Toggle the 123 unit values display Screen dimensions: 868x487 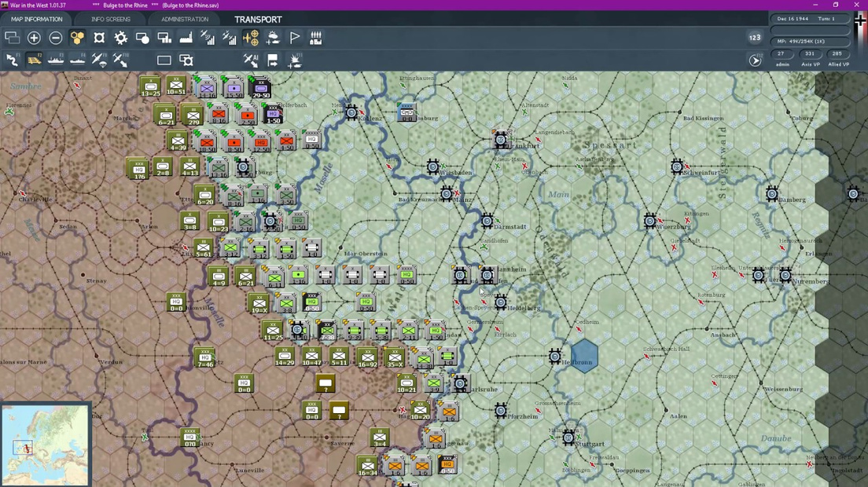click(754, 37)
